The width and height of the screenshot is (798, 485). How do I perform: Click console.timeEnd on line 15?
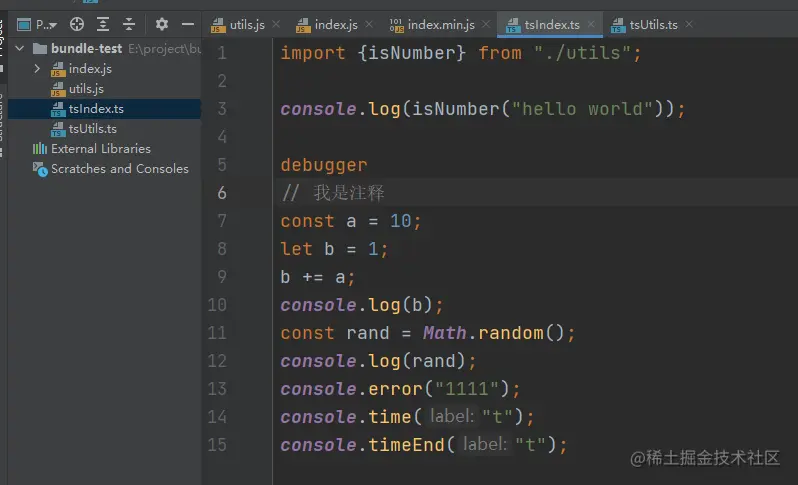[362, 445]
